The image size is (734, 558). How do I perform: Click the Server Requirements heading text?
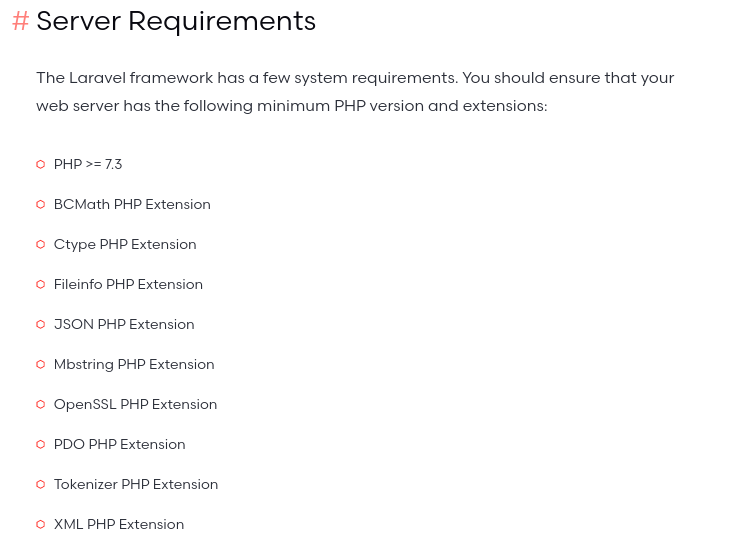pyautogui.click(x=176, y=21)
